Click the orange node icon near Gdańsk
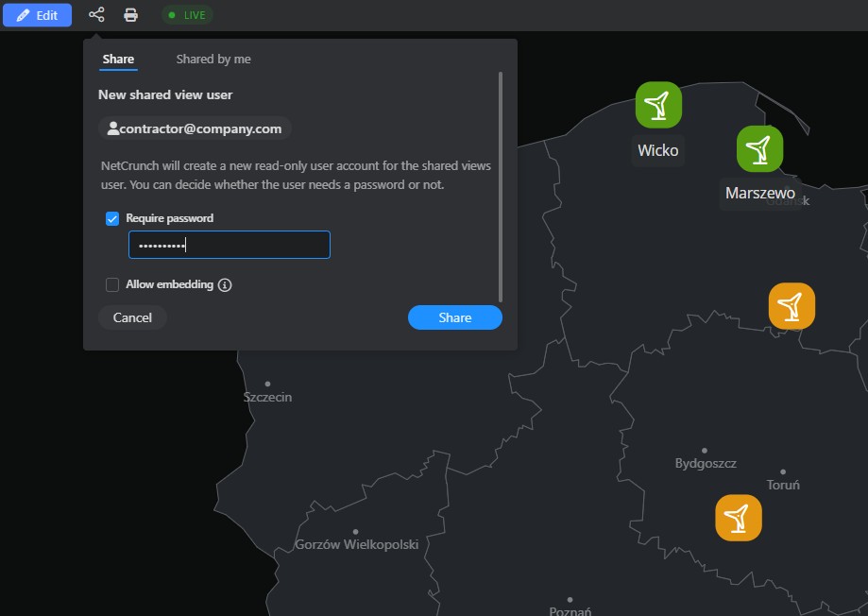This screenshot has height=616, width=868. [791, 305]
